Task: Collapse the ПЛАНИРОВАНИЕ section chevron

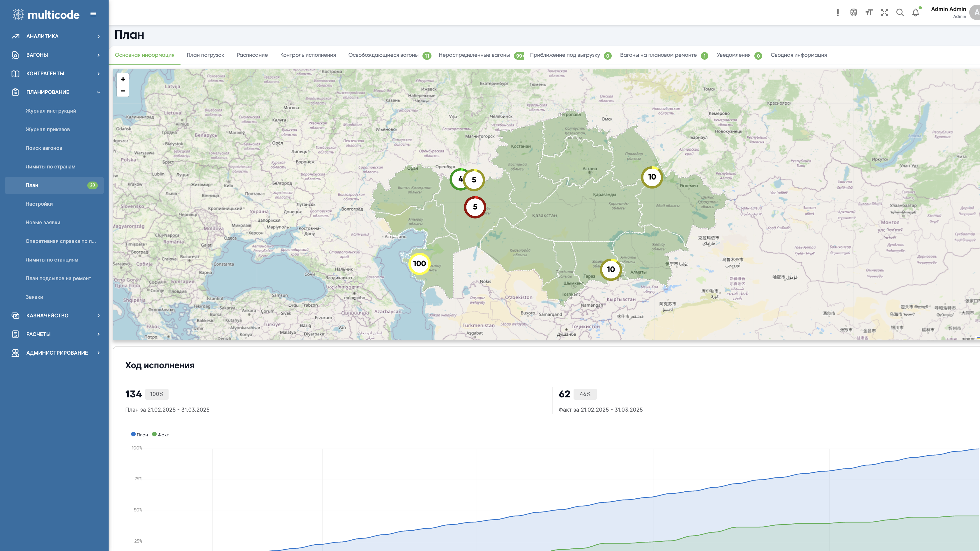Action: [x=98, y=92]
